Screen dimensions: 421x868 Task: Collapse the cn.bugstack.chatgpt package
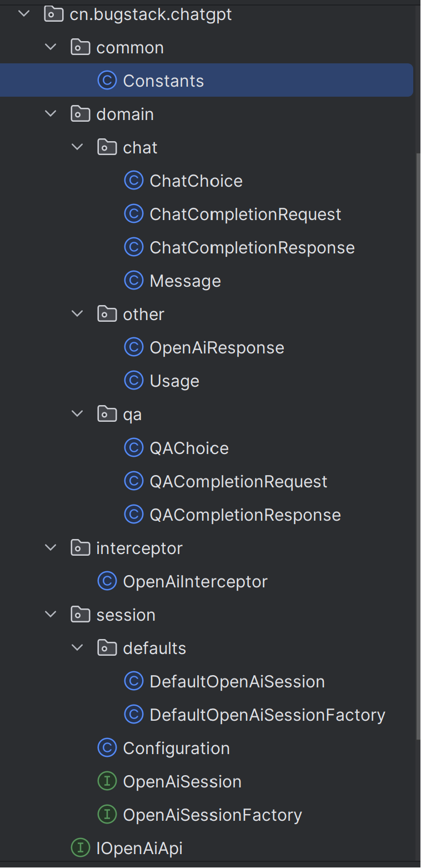point(24,14)
